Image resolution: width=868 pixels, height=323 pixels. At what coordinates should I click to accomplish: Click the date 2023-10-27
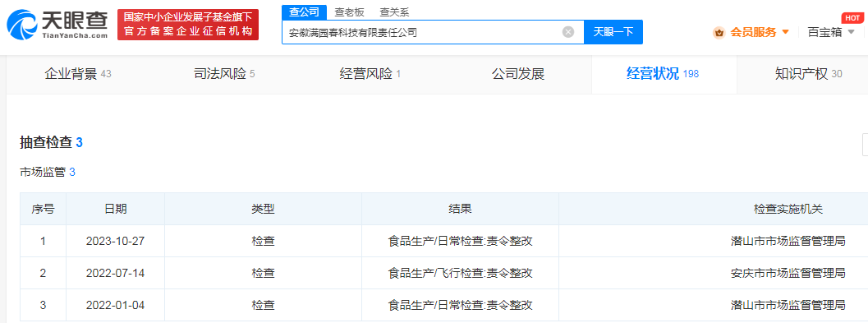point(115,241)
